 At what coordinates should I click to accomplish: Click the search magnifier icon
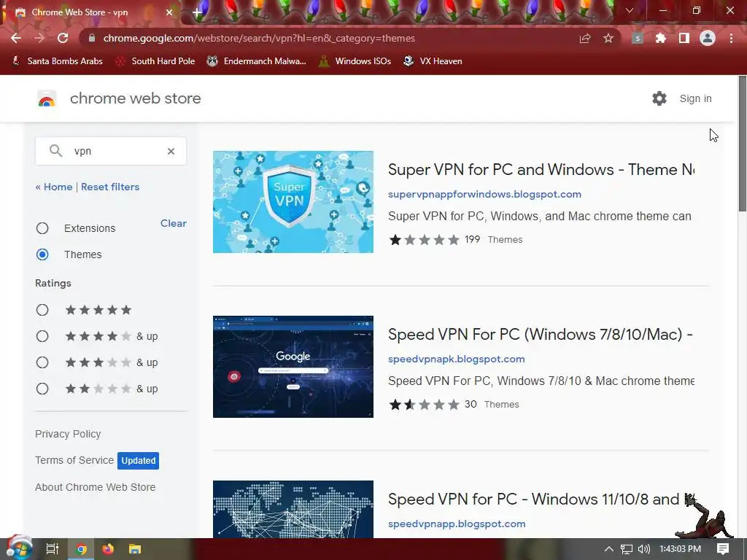pos(55,151)
